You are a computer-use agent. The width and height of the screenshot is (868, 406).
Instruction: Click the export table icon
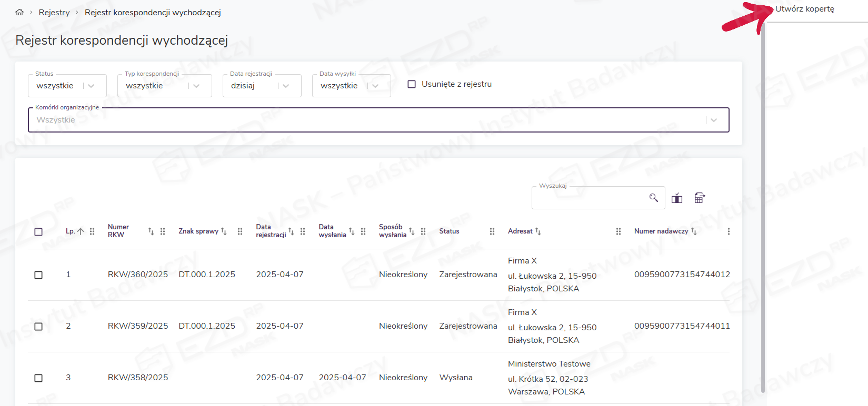[699, 198]
